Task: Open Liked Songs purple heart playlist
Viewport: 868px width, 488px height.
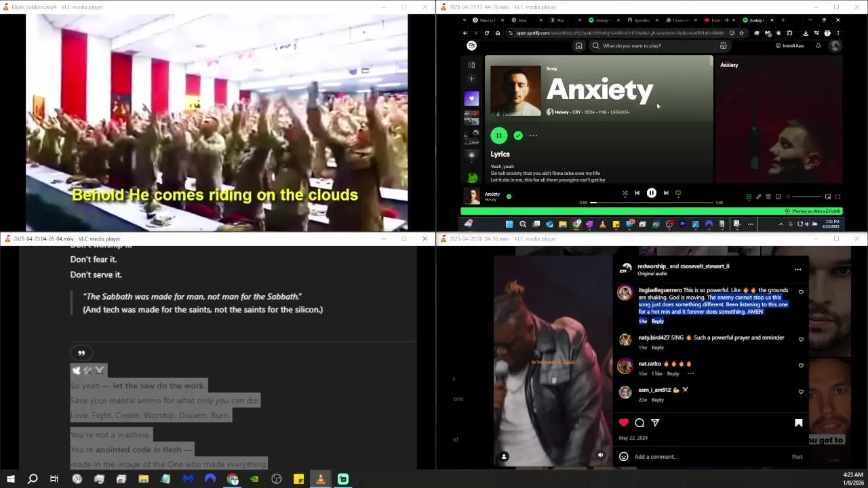Action: (471, 98)
